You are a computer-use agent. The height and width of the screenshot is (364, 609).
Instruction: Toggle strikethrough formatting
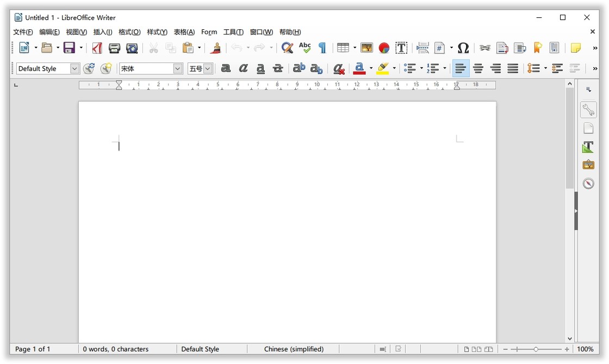click(x=278, y=68)
